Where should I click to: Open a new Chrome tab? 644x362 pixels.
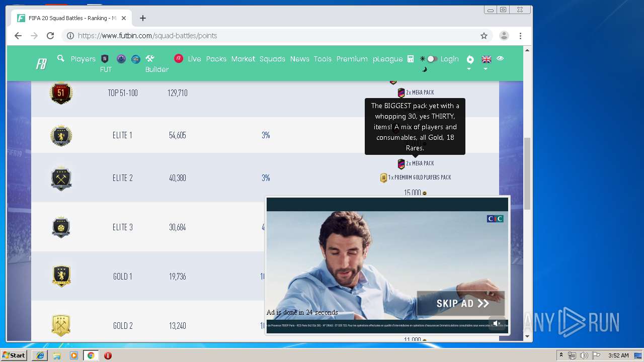(x=143, y=18)
